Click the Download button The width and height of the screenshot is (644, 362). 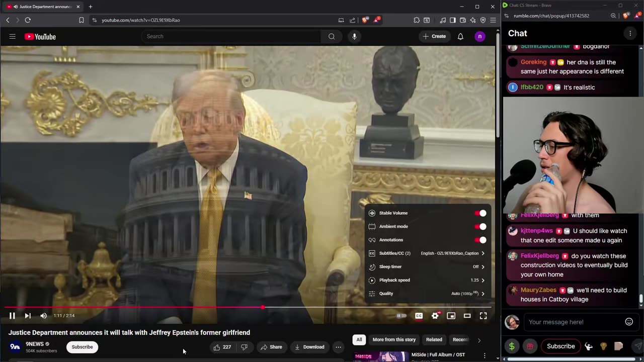pos(309,347)
